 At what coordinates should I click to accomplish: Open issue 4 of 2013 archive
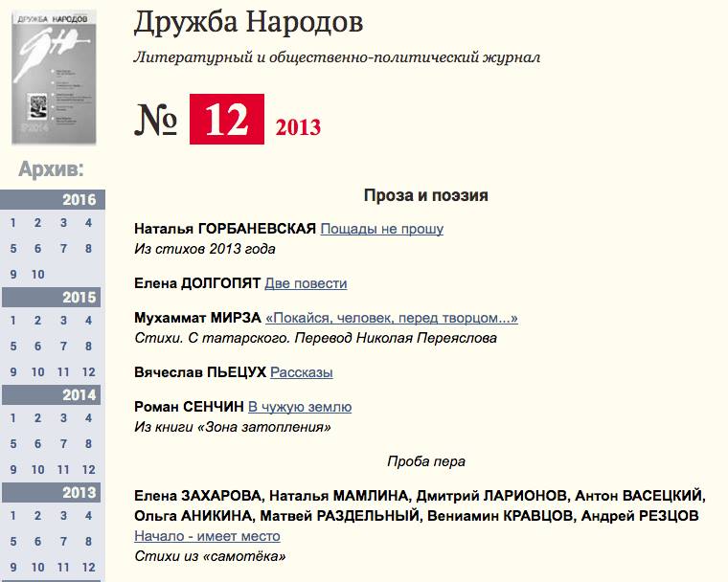coord(88,516)
